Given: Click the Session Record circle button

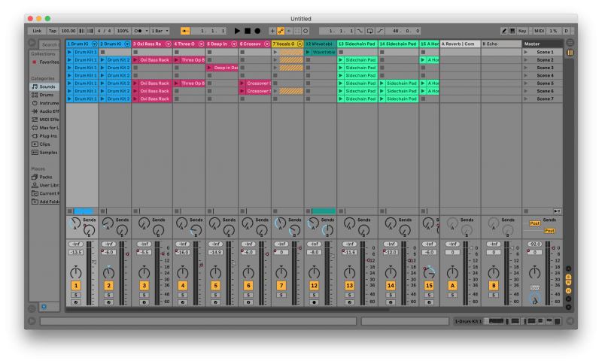Looking at the screenshot, I should pos(306,31).
